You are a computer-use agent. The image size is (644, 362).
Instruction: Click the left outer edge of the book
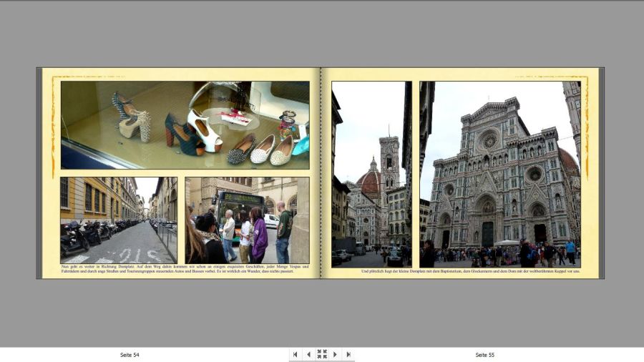39,173
